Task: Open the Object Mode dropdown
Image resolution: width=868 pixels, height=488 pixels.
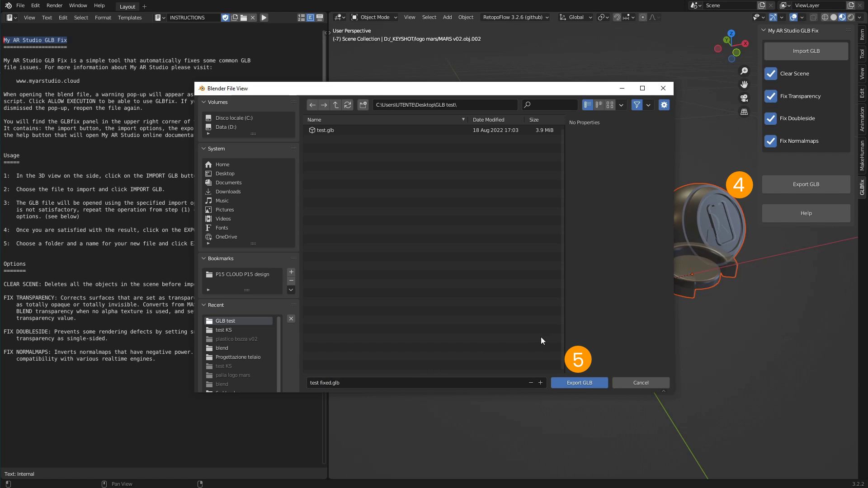Action: (x=374, y=17)
